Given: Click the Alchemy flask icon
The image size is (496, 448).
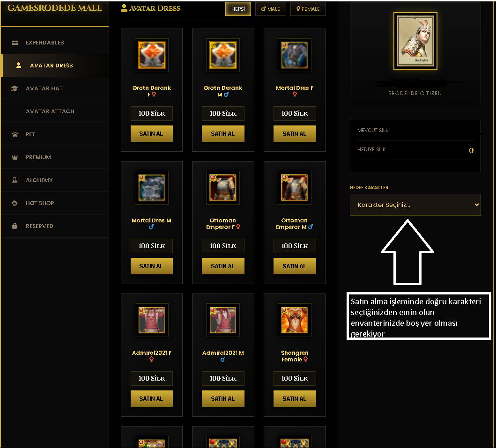Looking at the screenshot, I should click(x=15, y=180).
